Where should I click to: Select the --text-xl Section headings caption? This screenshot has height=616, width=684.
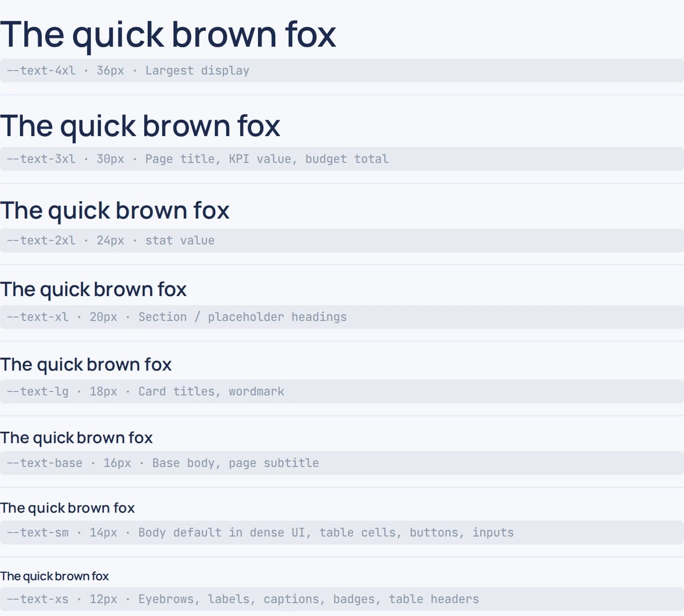point(342,317)
